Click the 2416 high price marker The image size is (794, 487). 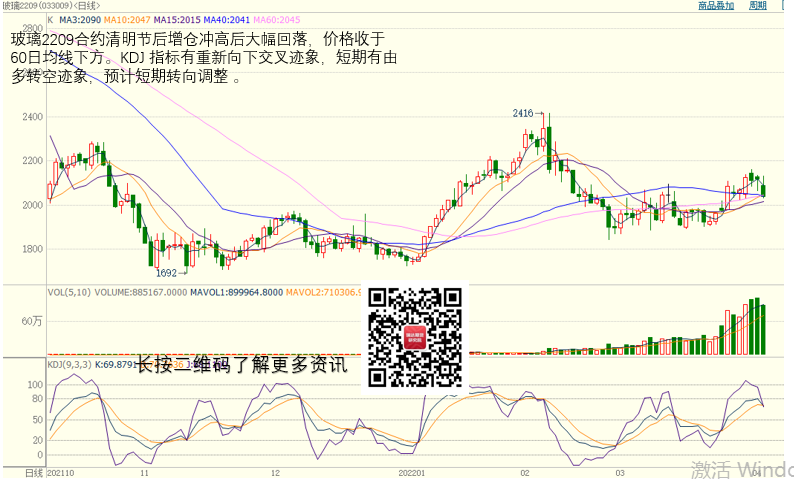pyautogui.click(x=522, y=114)
